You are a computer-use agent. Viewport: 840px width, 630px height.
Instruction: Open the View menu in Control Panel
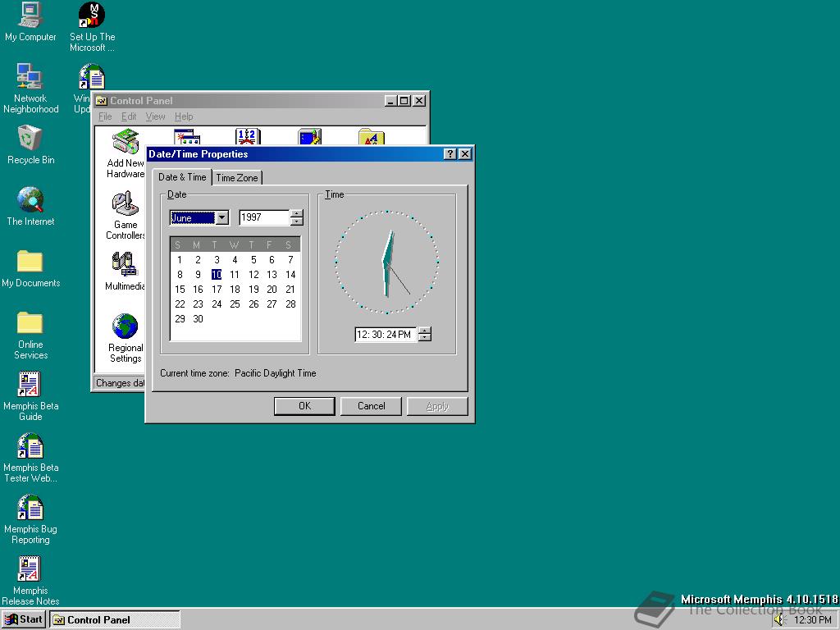[x=155, y=116]
